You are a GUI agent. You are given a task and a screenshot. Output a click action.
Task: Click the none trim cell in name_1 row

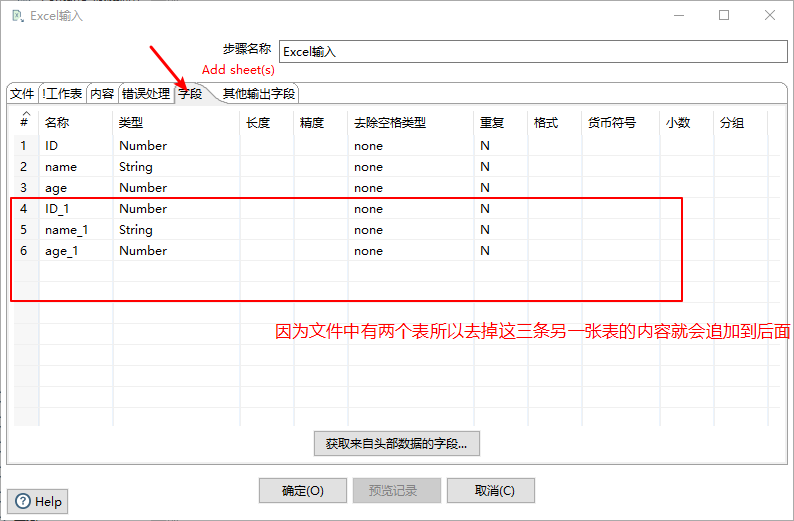point(411,230)
